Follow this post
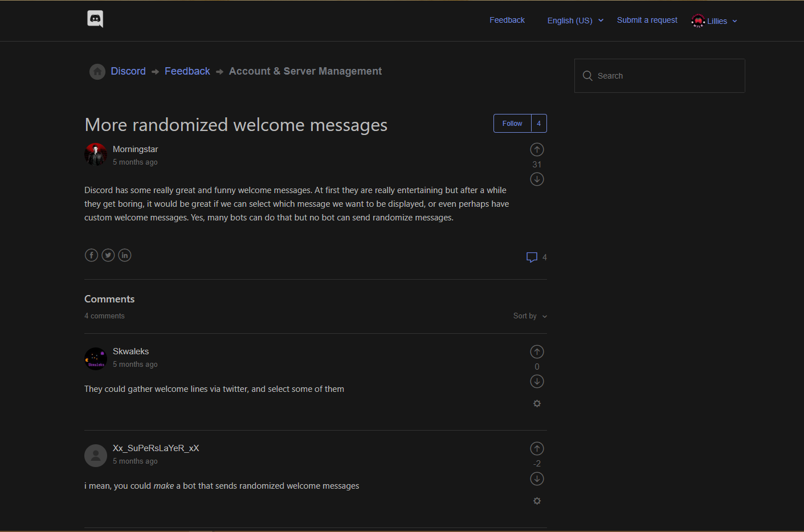804x532 pixels. click(511, 123)
